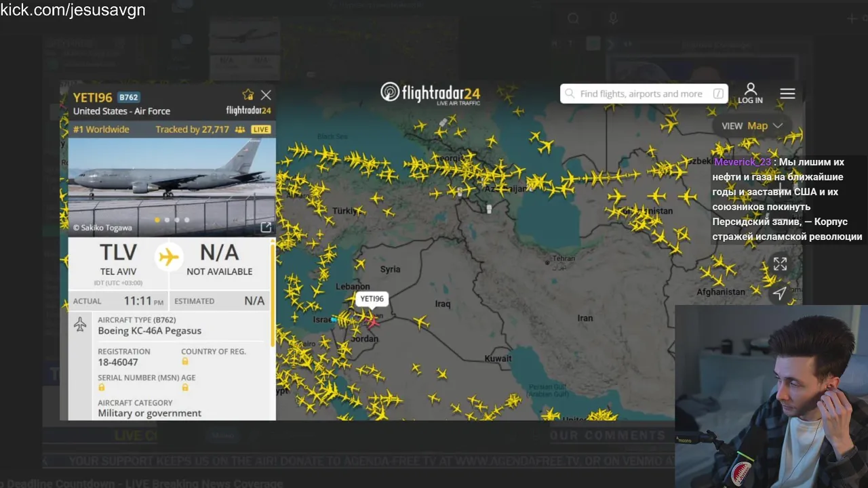Click the B762 aircraft type badge

coord(129,97)
